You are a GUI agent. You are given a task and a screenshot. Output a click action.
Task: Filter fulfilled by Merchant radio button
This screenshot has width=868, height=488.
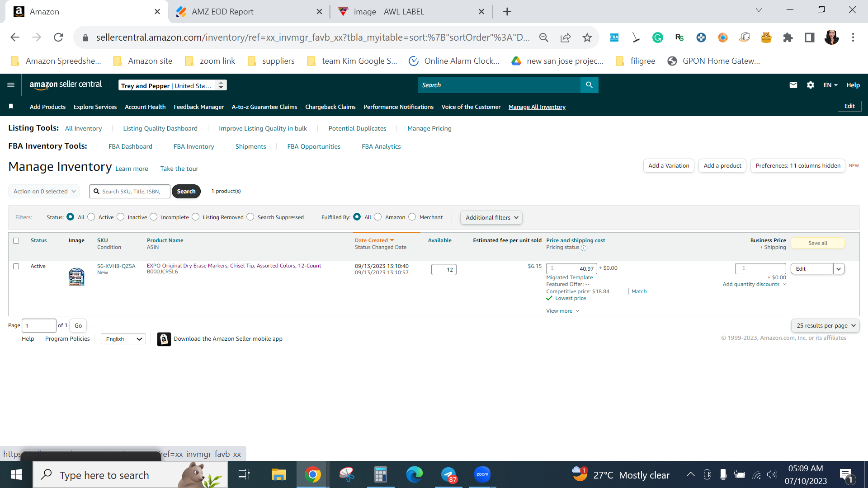(412, 217)
